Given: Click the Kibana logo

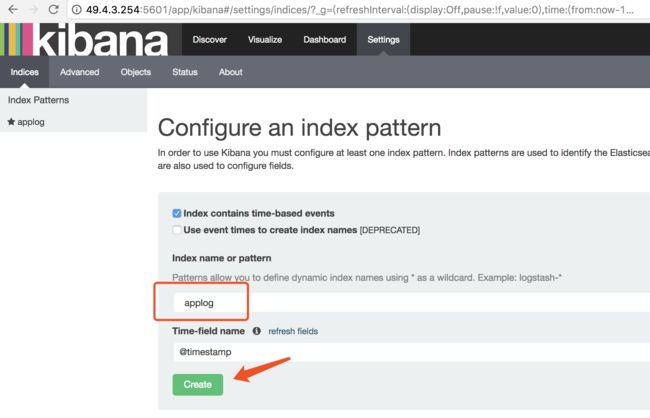Looking at the screenshot, I should 84,39.
